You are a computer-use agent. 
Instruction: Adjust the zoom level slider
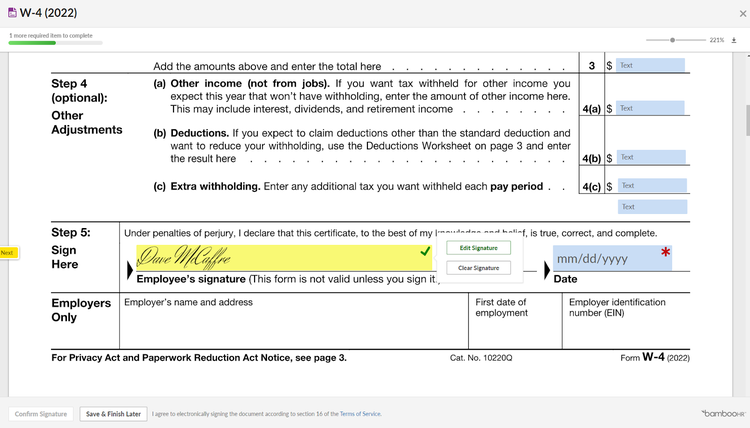(x=675, y=40)
